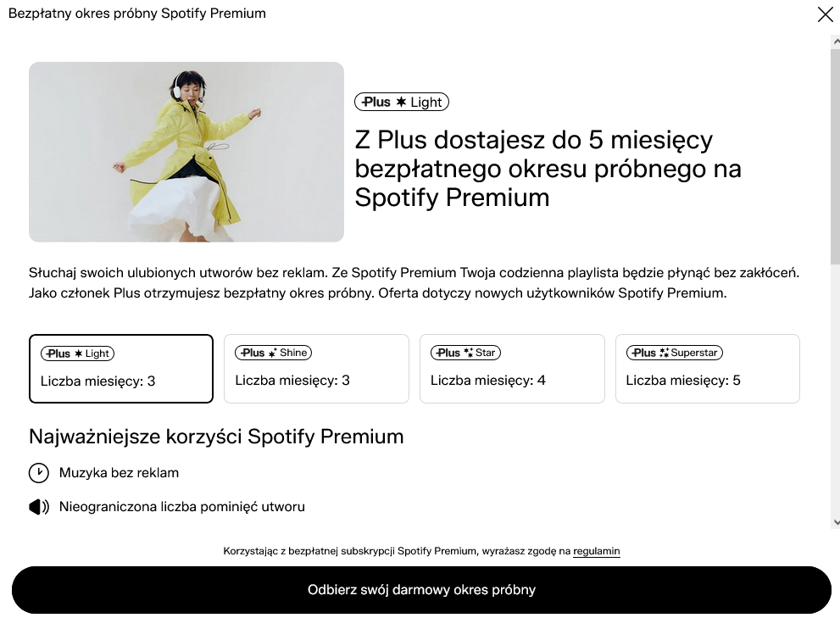Click the speaker icon beside Nieograniczona liczba pominięć
Screen dimensions: 840x629
click(x=39, y=506)
